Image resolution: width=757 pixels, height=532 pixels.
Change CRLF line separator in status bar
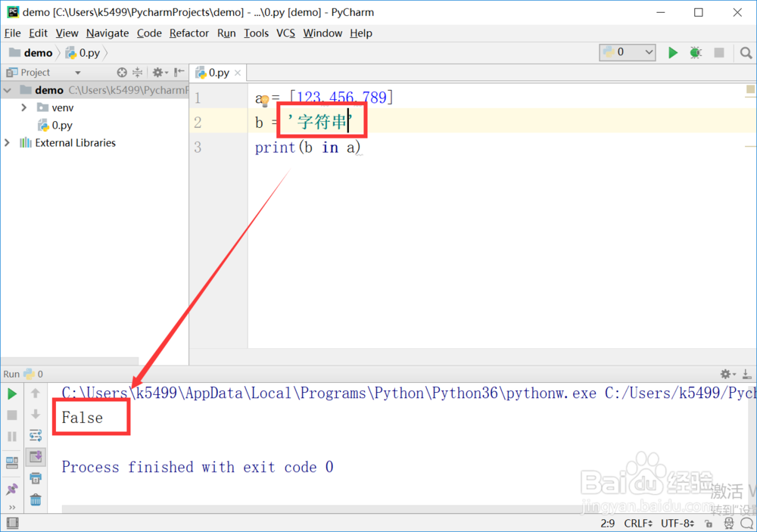(637, 524)
